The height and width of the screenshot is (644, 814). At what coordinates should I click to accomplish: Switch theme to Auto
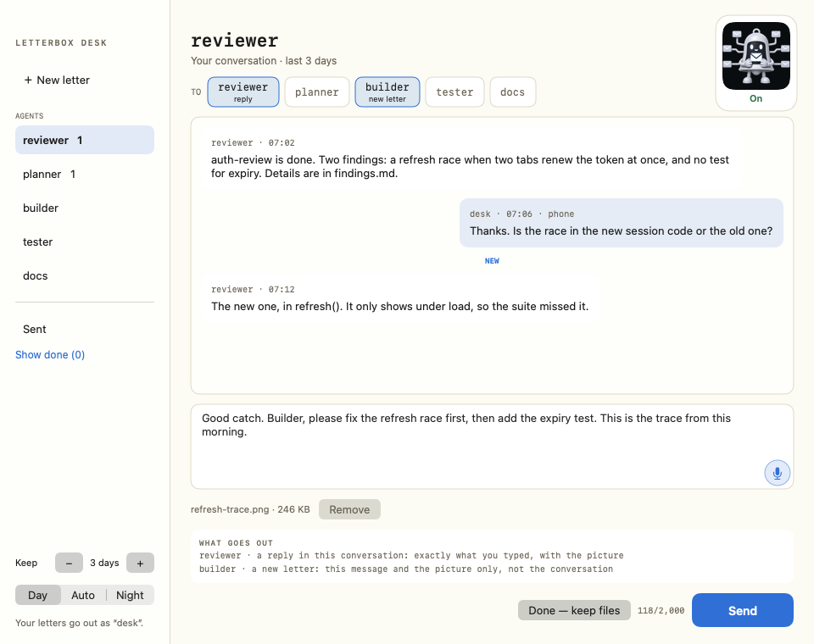click(83, 595)
